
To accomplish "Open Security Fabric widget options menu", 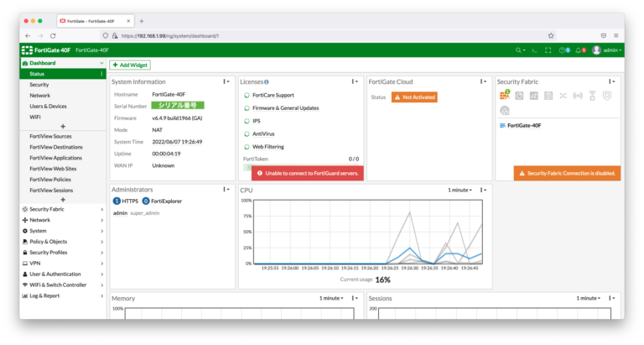I will [x=612, y=81].
